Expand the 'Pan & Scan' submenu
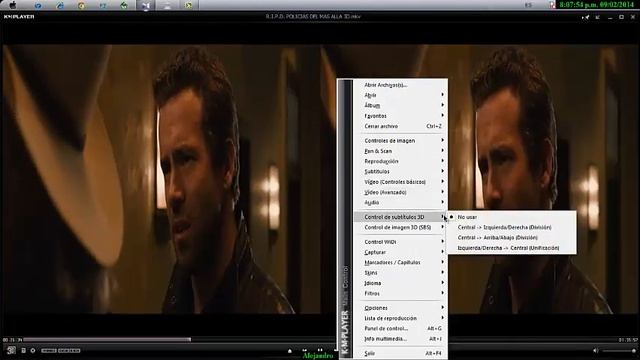640x360 pixels. tap(400, 151)
